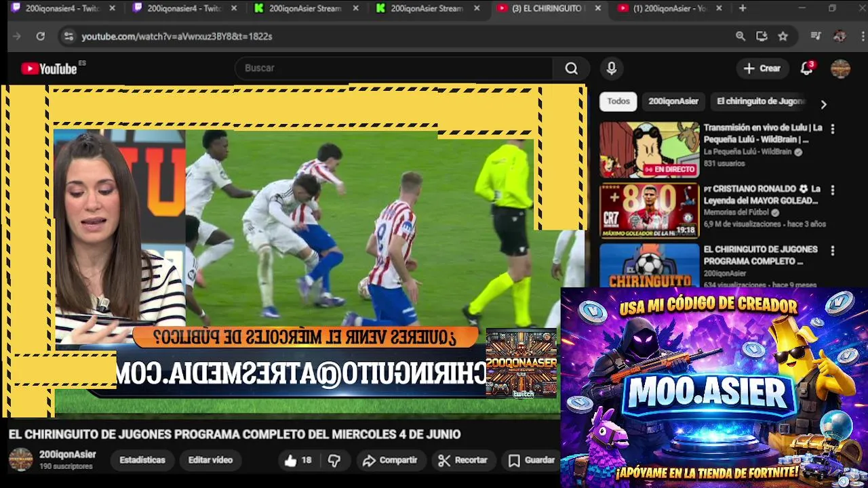This screenshot has width=868, height=488.
Task: Click the Editar vídeo button
Action: [210, 460]
